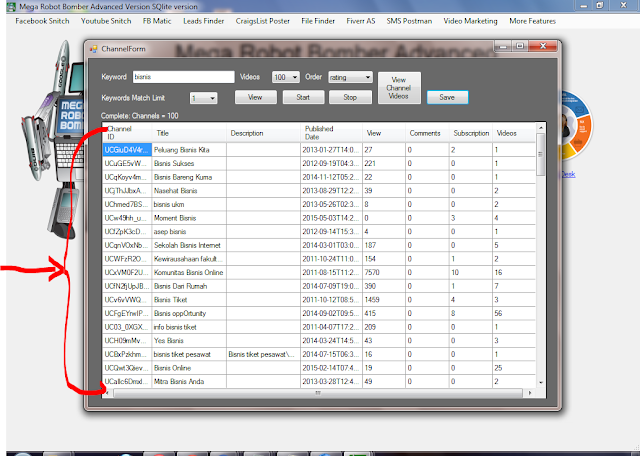
Task: Sort by the Published Date column header
Action: (x=331, y=133)
